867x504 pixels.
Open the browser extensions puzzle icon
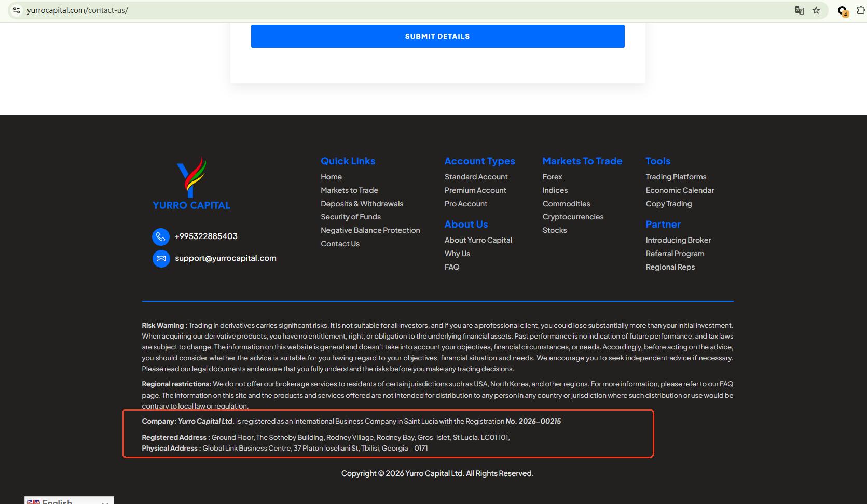(861, 10)
